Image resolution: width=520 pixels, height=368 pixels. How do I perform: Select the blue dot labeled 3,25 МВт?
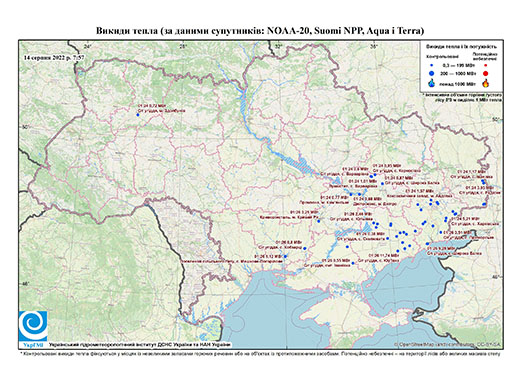click(318, 221)
